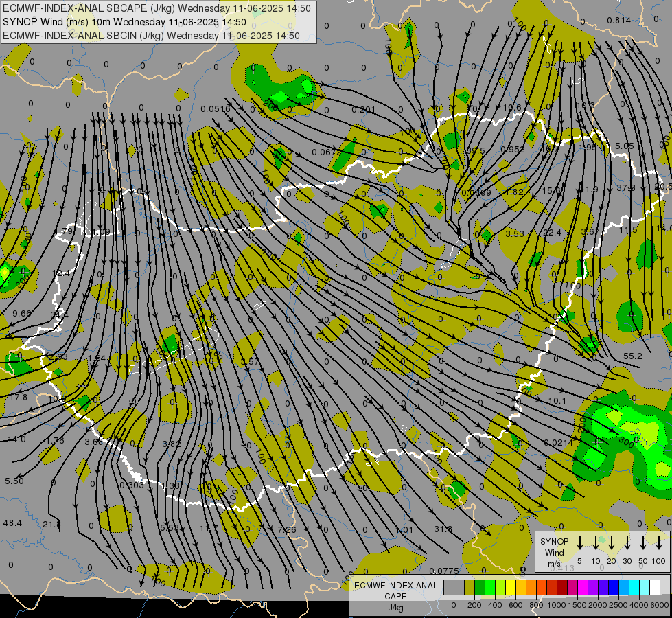672x618 pixels.
Task: Click the map value '0.303'
Action: 132,485
